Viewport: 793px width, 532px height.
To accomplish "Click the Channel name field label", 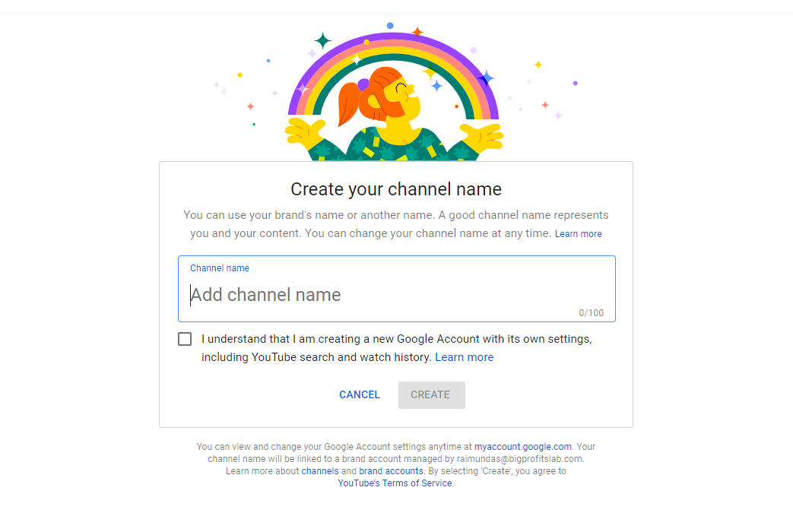I will pos(220,268).
